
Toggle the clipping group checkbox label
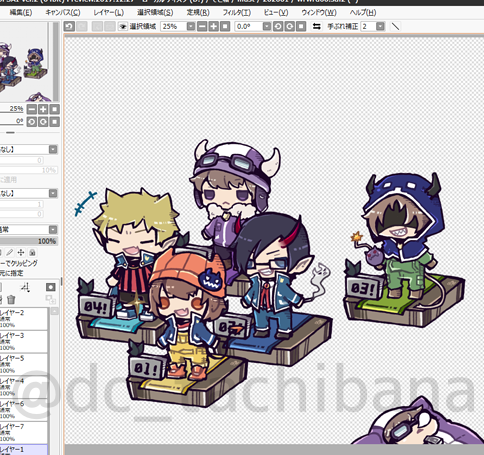tap(19, 263)
